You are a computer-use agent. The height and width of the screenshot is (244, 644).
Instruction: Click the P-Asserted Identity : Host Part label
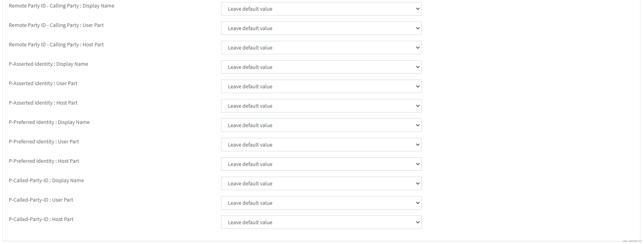(x=43, y=103)
